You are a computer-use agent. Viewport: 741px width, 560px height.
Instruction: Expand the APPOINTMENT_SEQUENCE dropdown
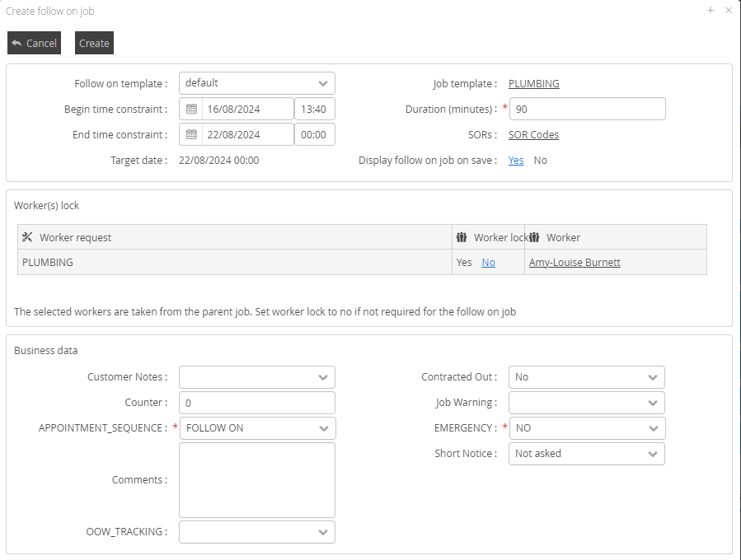pyautogui.click(x=322, y=428)
